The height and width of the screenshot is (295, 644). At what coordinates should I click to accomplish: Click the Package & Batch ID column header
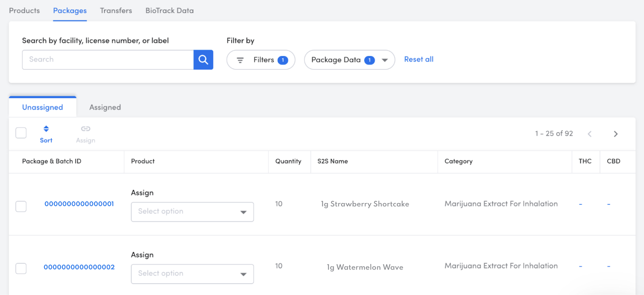click(x=52, y=161)
